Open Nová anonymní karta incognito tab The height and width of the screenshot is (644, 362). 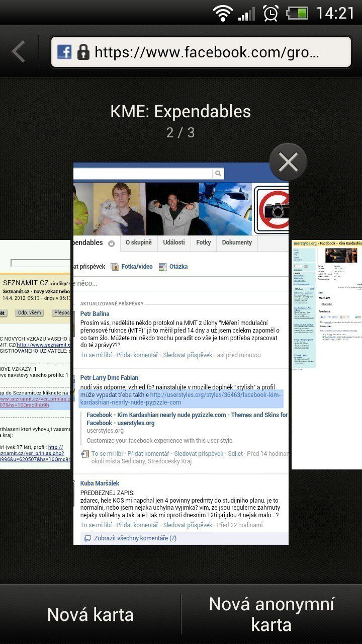pos(271,614)
